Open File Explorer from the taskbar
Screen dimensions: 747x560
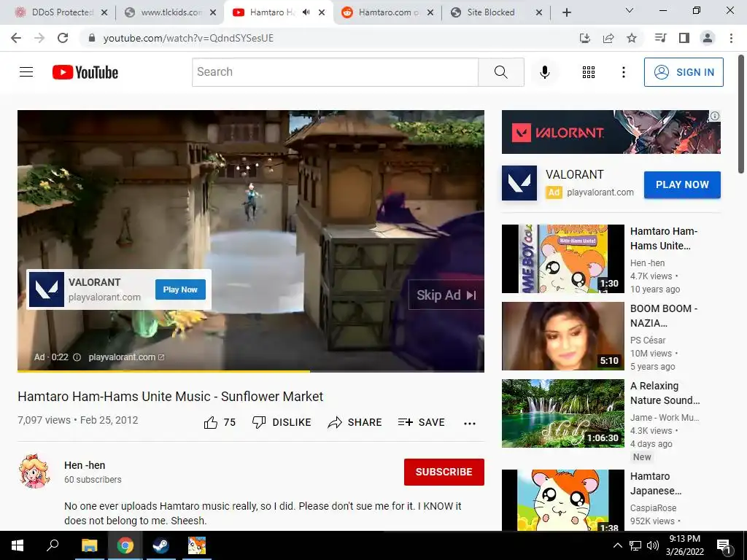pyautogui.click(x=89, y=545)
